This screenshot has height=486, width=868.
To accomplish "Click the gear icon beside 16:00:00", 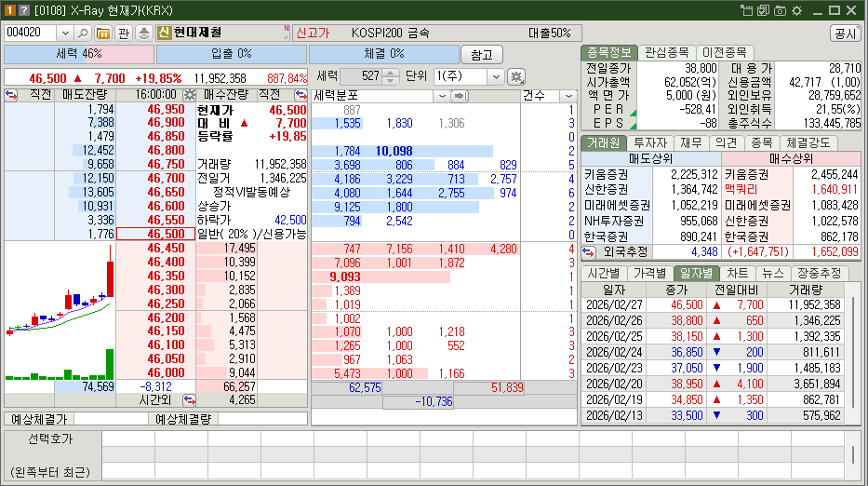I will [x=190, y=95].
